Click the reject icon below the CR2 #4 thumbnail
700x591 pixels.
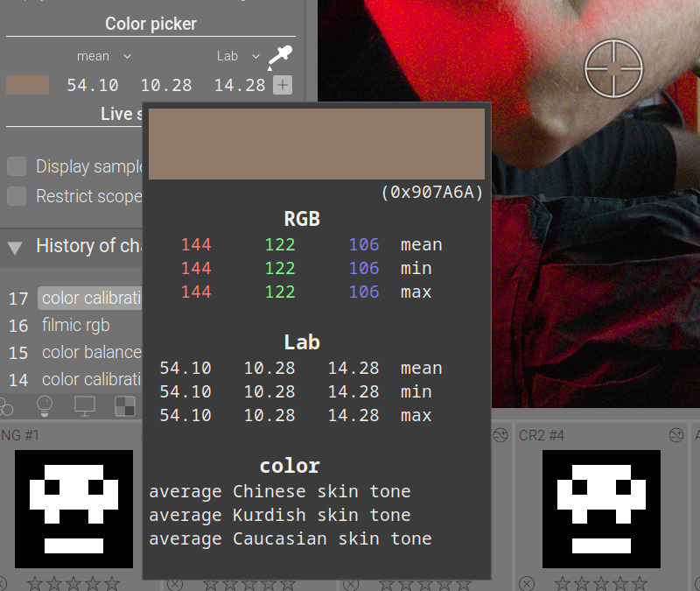pyautogui.click(x=527, y=583)
